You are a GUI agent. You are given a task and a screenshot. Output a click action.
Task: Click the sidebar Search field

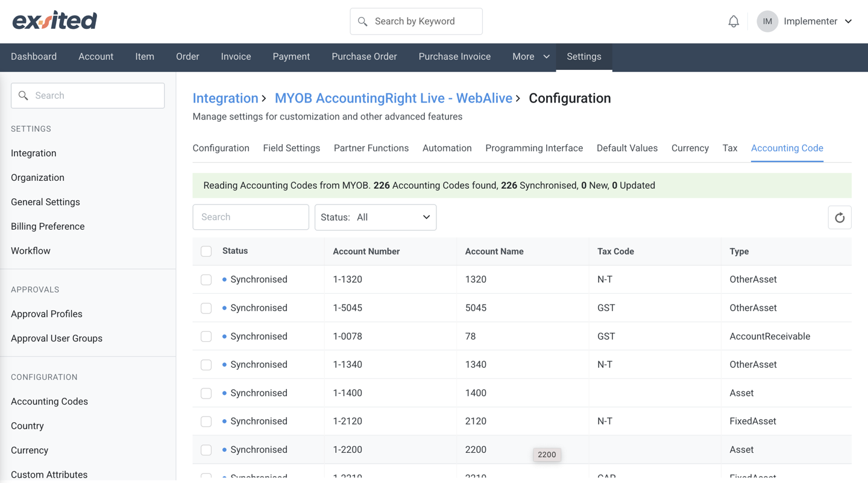click(x=88, y=95)
